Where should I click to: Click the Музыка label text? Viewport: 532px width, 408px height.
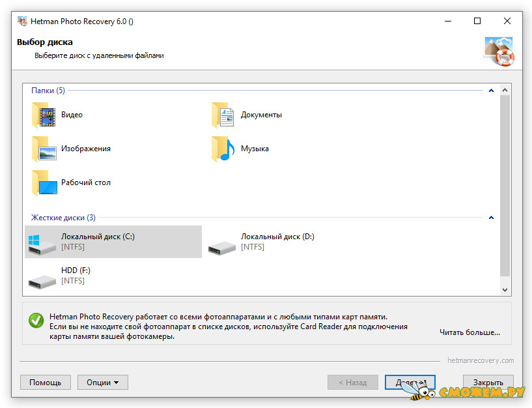click(x=255, y=149)
